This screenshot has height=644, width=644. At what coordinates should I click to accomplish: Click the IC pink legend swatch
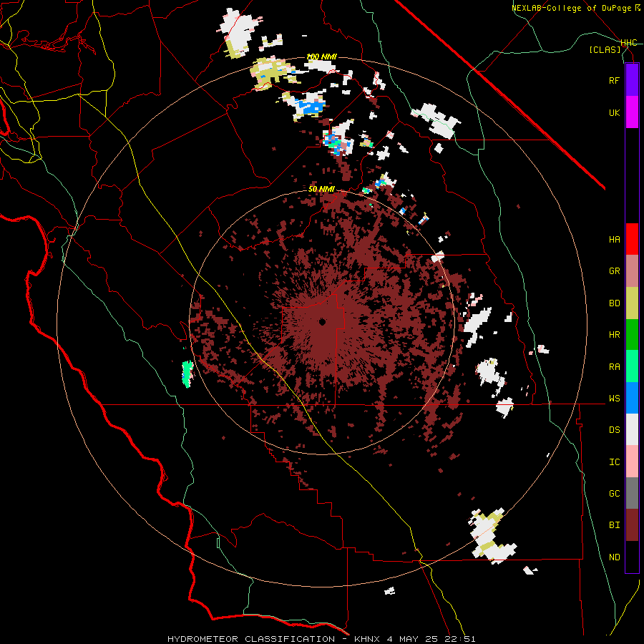[x=632, y=462]
